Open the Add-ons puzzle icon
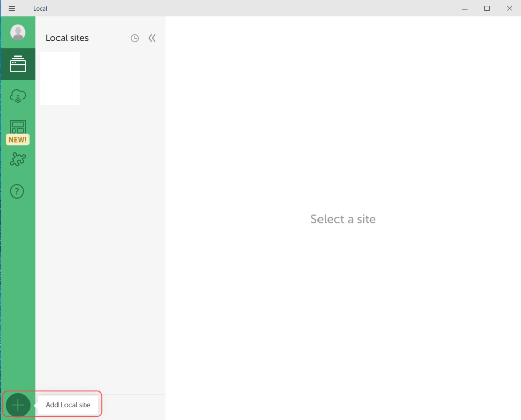 pos(18,159)
